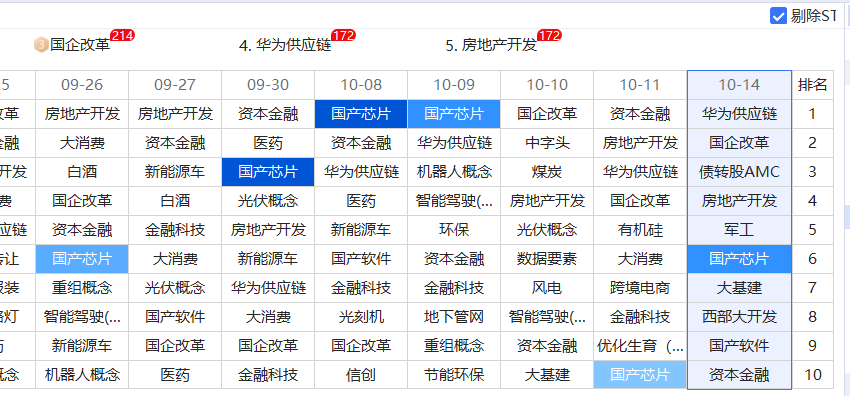Click 大基建 in the 10-10 column

pyautogui.click(x=547, y=375)
